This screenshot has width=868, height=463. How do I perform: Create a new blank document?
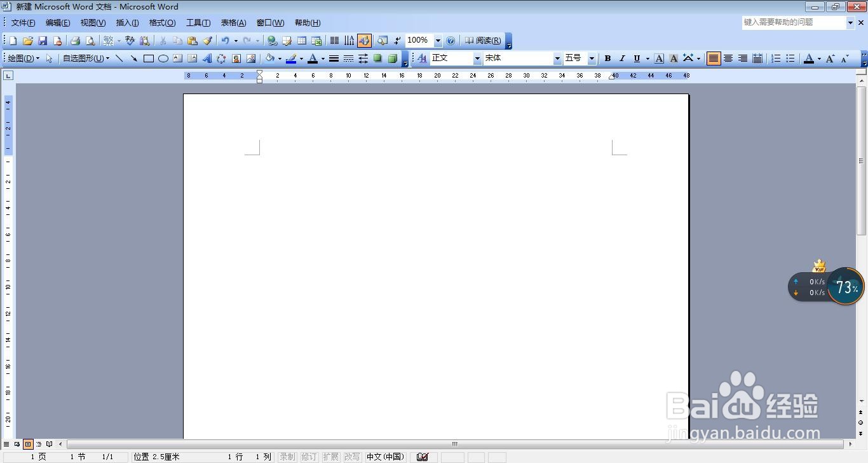(13, 41)
